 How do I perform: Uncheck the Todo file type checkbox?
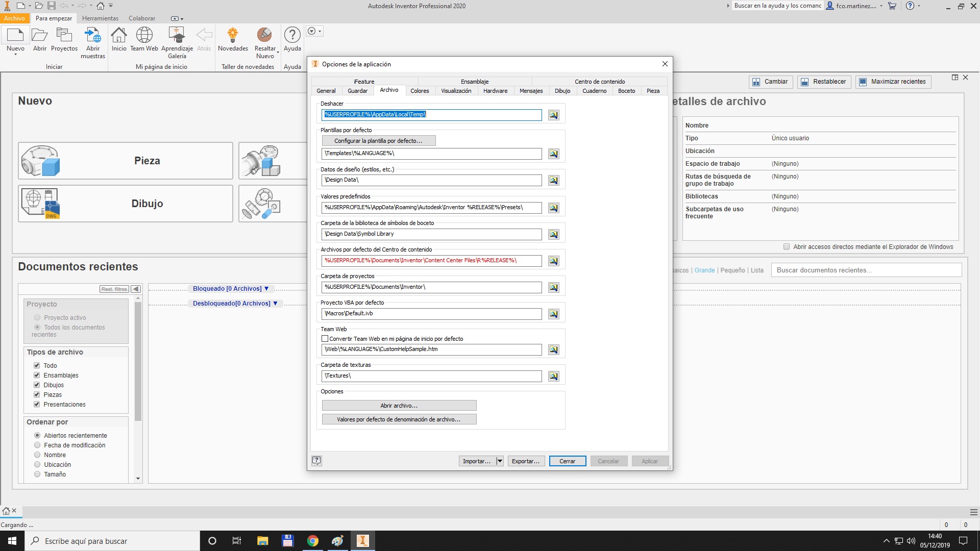[x=37, y=366]
